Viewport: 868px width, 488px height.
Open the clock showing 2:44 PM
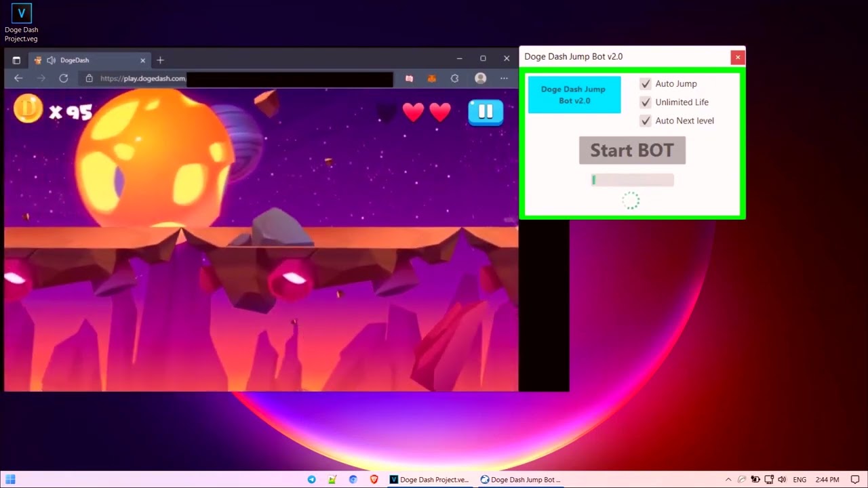(x=827, y=479)
